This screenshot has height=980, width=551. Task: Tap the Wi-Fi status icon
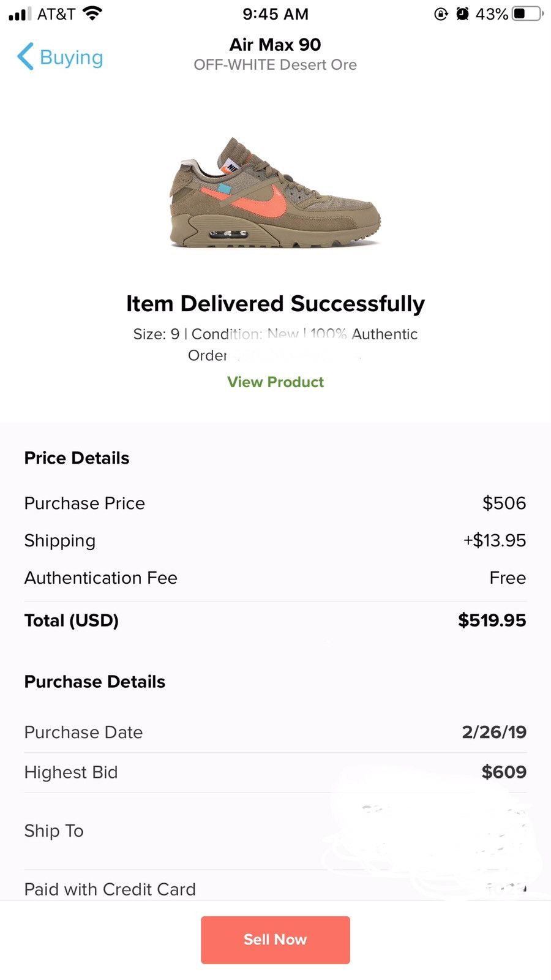point(92,13)
